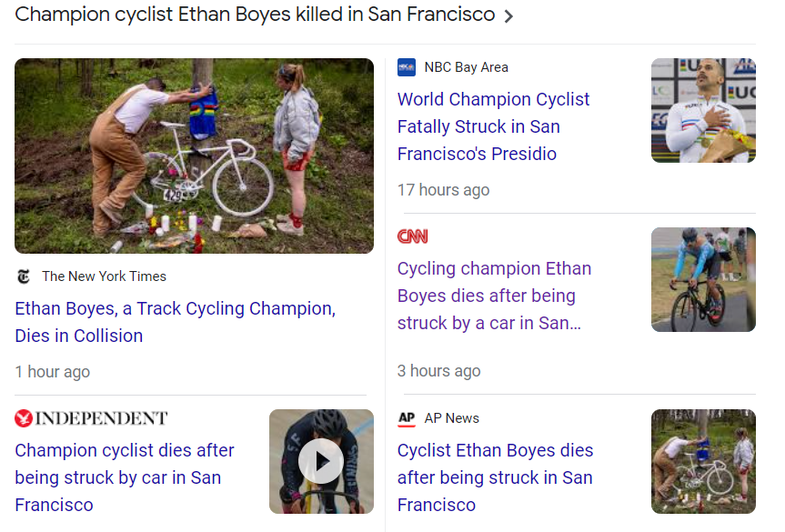Open "World Champion Cyclist Fatally Struck" article
Viewport: 785px width, 532px height.
(493, 126)
